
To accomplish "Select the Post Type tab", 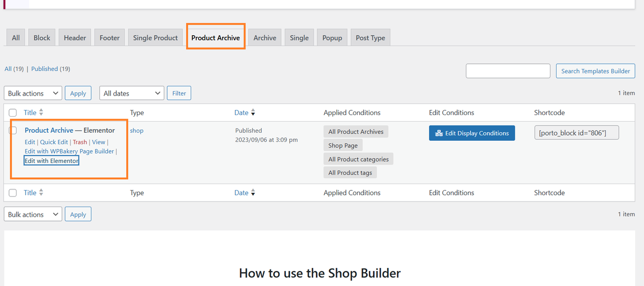I will click(x=370, y=38).
